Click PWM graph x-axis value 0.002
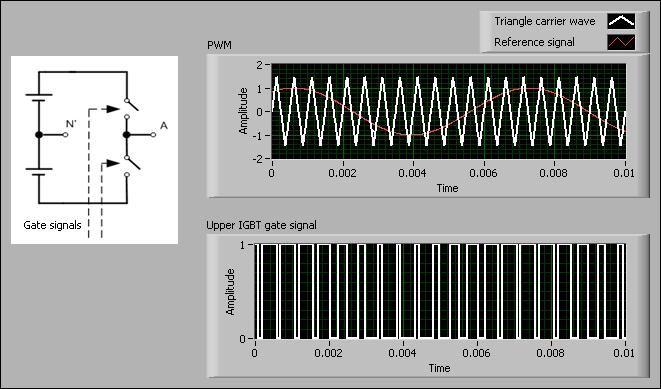 [x=342, y=173]
